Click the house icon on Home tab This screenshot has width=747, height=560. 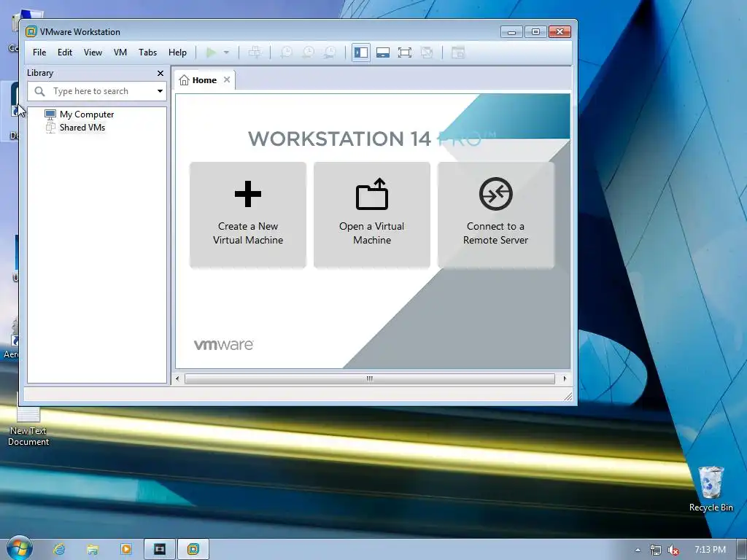184,80
